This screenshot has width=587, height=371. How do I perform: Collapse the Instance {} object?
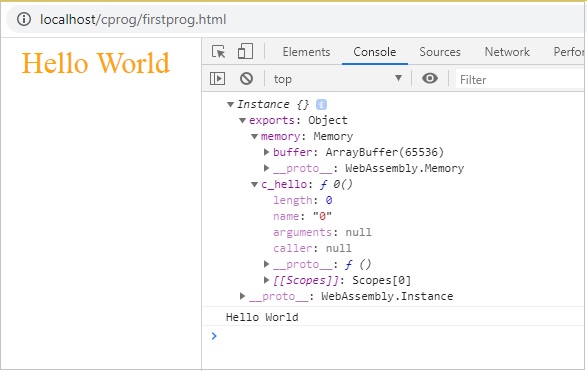click(230, 104)
